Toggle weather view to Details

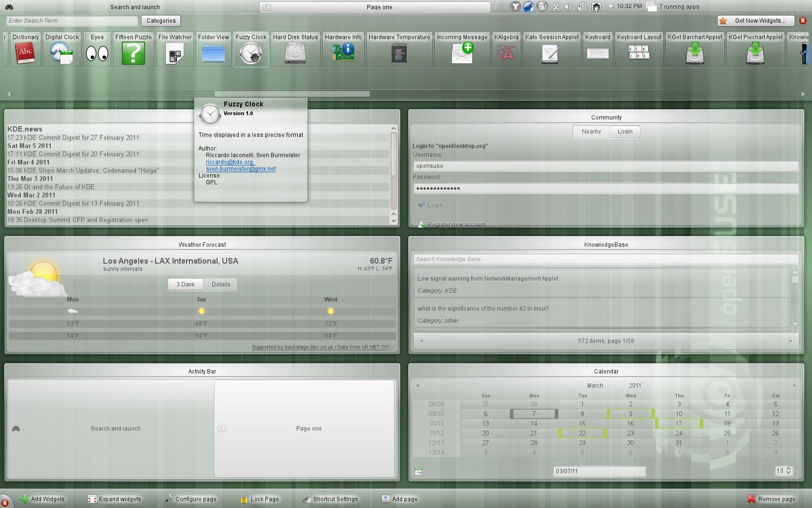pos(221,284)
